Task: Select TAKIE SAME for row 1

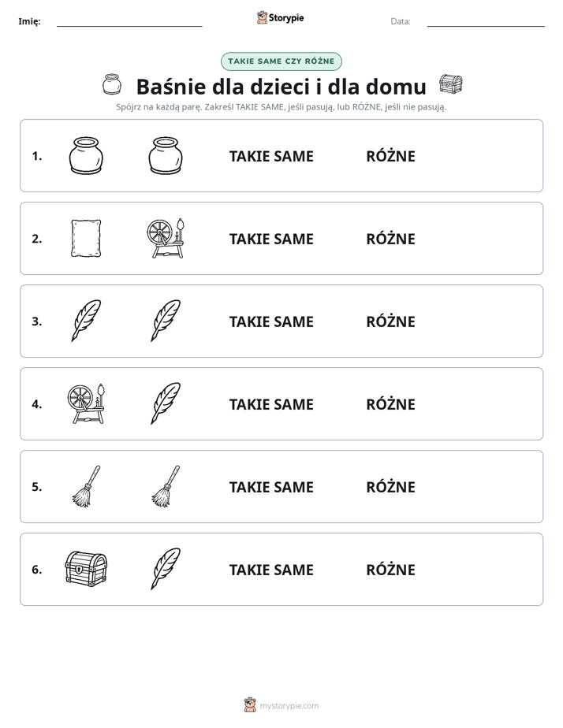Action: click(271, 156)
